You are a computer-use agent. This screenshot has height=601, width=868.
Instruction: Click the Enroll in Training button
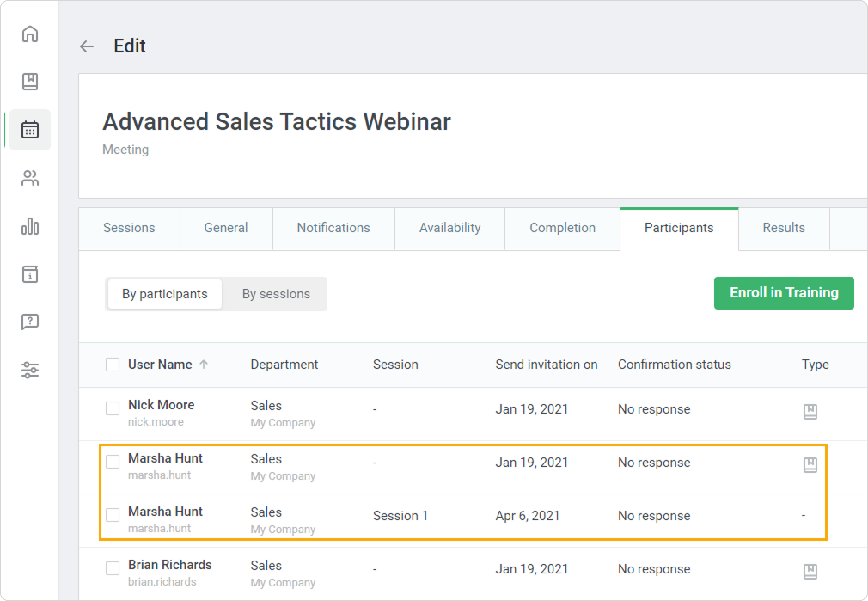[x=784, y=293]
